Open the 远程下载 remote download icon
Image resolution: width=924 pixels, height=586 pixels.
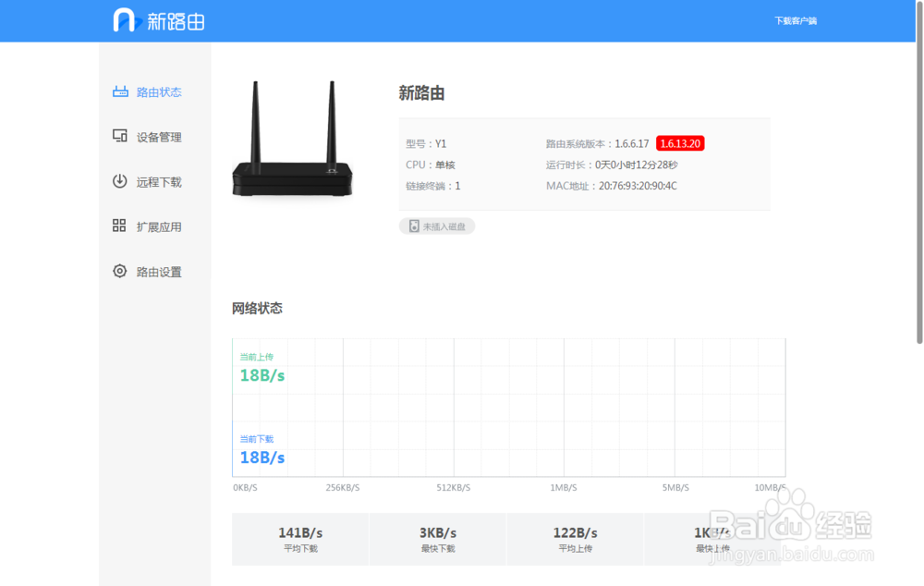point(121,181)
